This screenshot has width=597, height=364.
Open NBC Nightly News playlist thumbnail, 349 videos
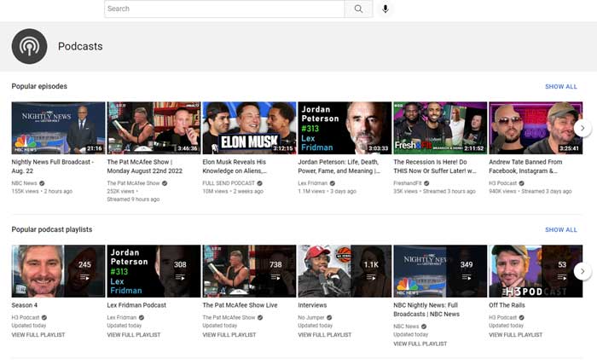[440, 271]
